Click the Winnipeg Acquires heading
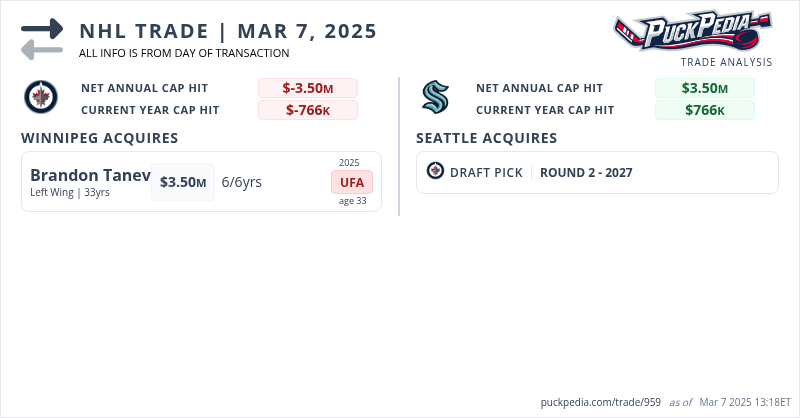This screenshot has width=800, height=418. pyautogui.click(x=100, y=138)
